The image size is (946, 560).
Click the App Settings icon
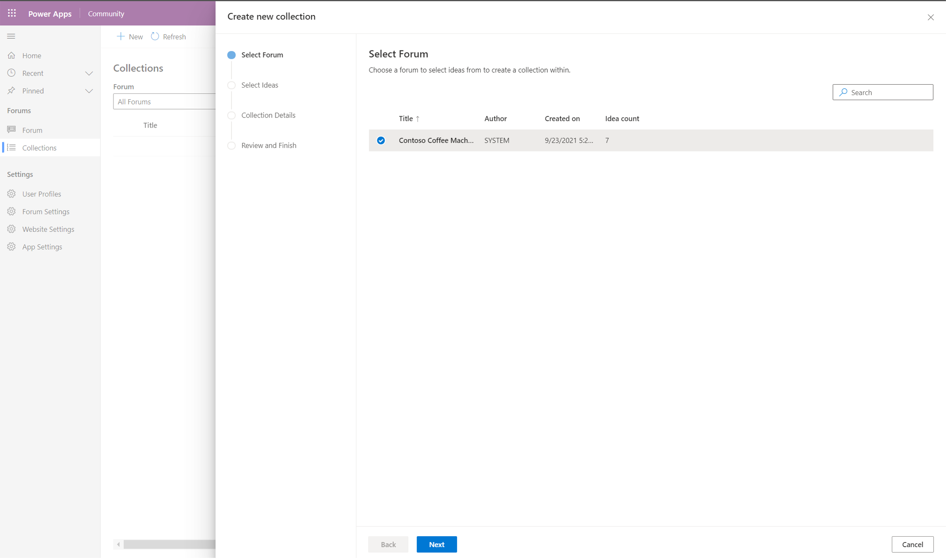click(x=12, y=247)
